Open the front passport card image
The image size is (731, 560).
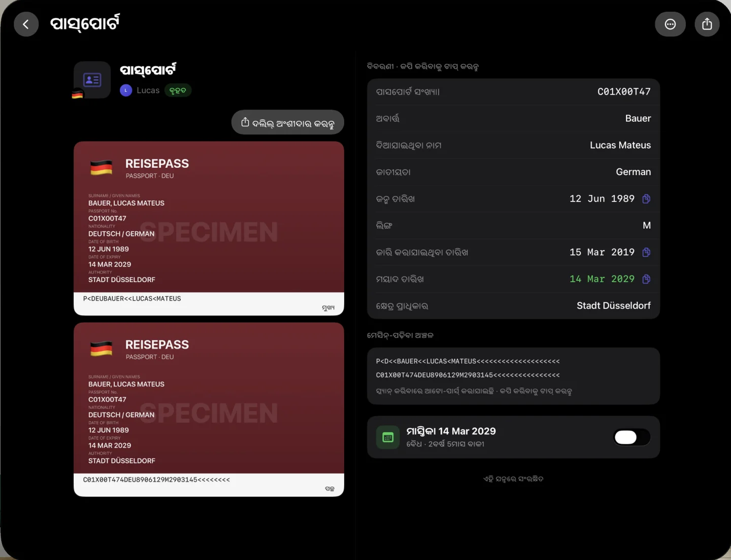[209, 228]
